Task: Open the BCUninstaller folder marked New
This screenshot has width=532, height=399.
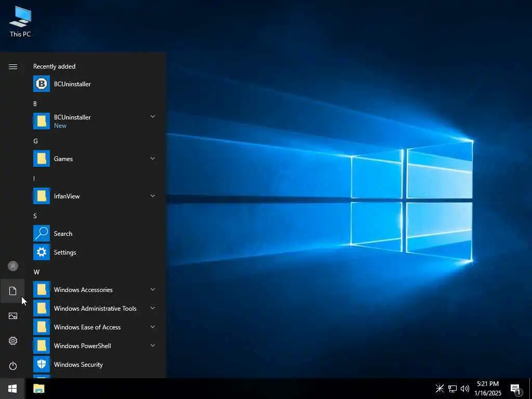Action: tap(96, 121)
